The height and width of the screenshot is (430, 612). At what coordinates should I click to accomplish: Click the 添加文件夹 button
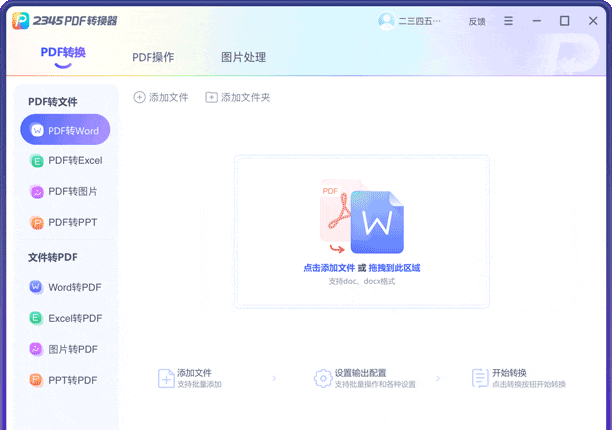coord(238,97)
